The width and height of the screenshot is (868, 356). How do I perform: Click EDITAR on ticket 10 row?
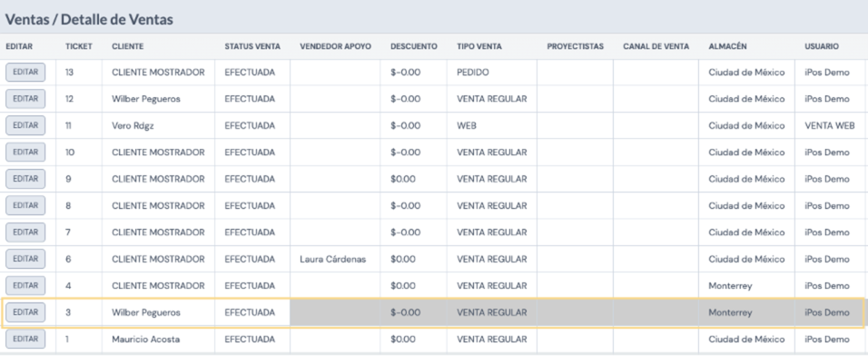25,152
